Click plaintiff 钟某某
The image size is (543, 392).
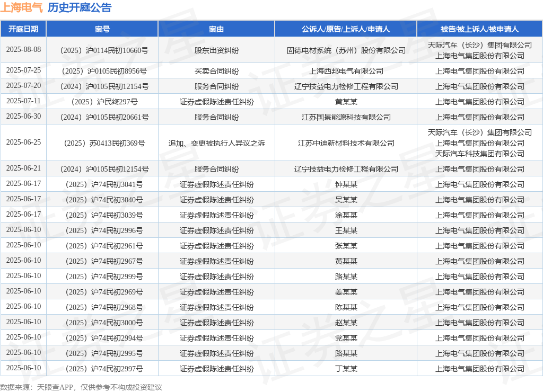tap(346, 185)
